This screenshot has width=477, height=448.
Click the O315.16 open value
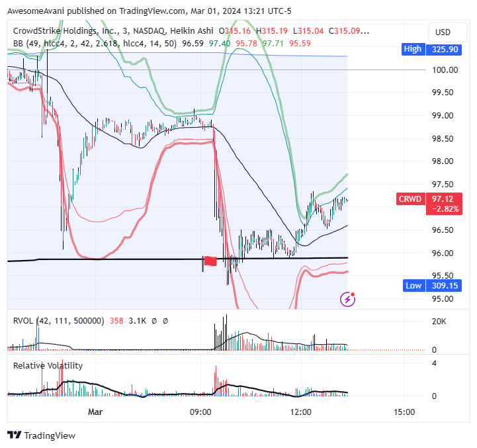(x=235, y=31)
